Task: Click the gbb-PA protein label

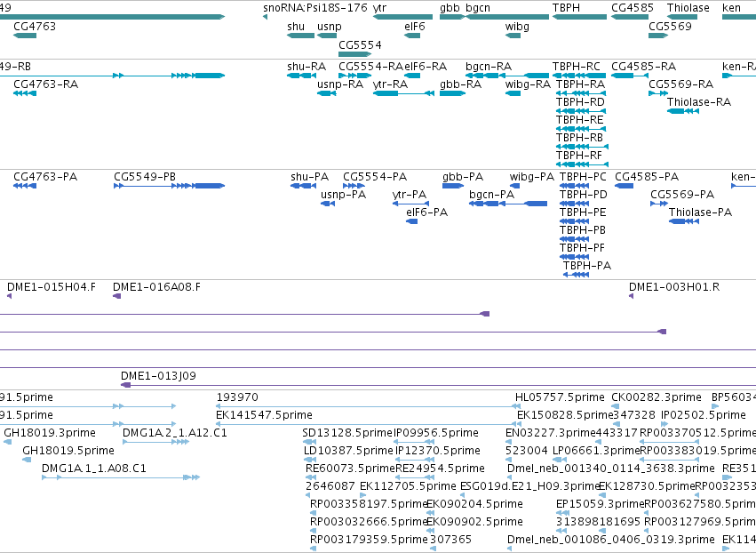Action: pyautogui.click(x=463, y=177)
